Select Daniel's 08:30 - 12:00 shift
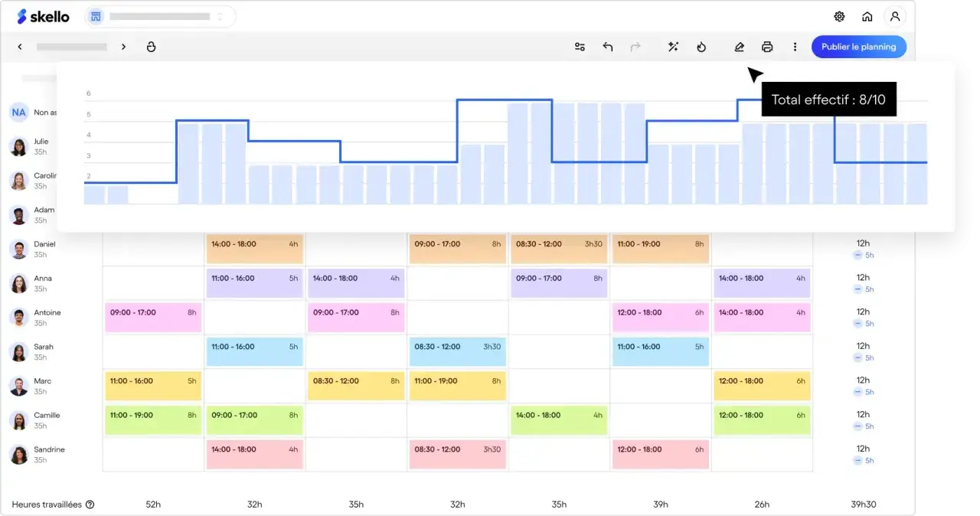 [559, 249]
